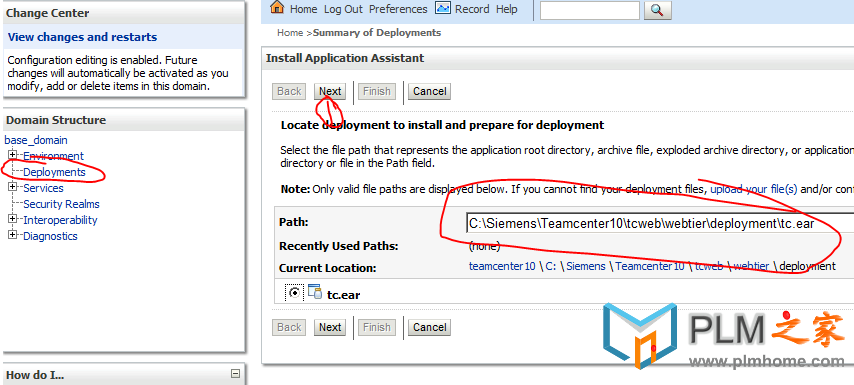The width and height of the screenshot is (854, 385).
Task: Open Deployments in Domain Structure
Action: (x=54, y=172)
